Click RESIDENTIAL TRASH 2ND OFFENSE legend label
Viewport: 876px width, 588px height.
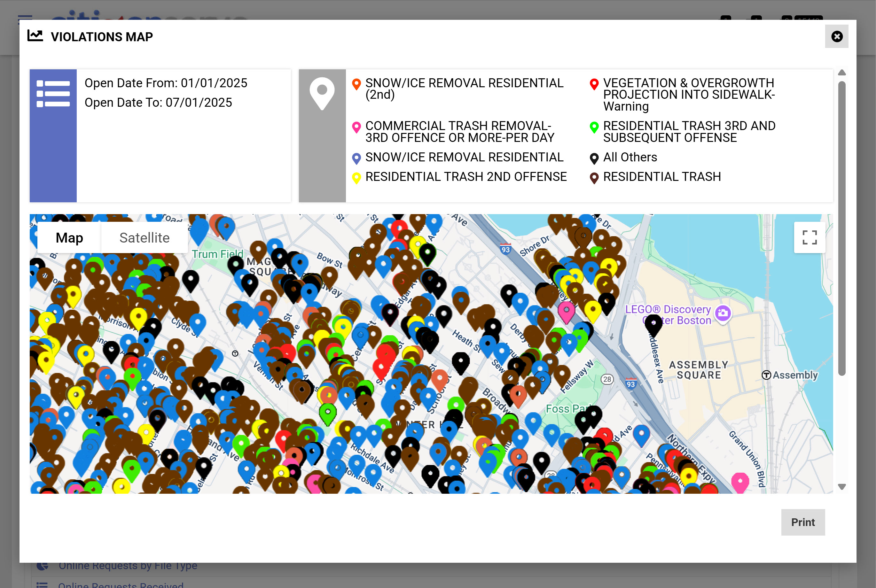click(466, 177)
